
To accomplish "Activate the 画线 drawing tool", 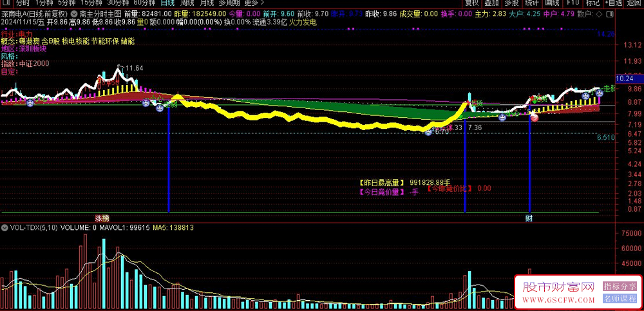I will pyautogui.click(x=552, y=3).
